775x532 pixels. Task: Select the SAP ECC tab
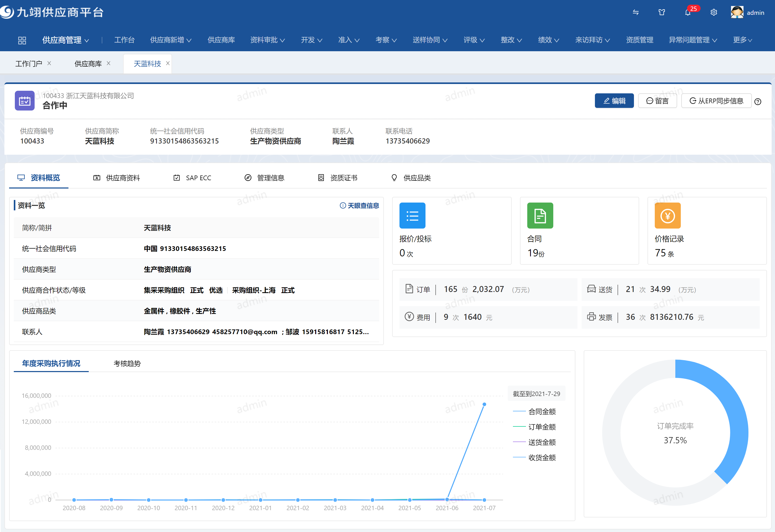pos(192,178)
